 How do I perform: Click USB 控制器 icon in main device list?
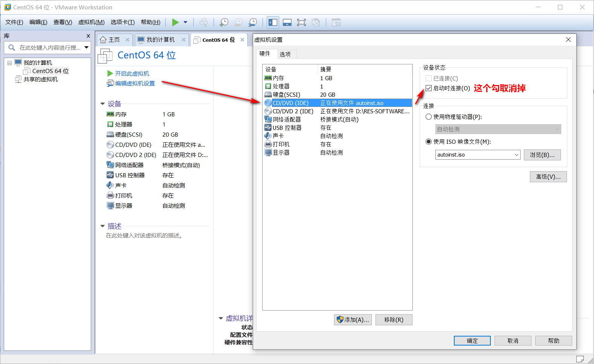pos(110,175)
